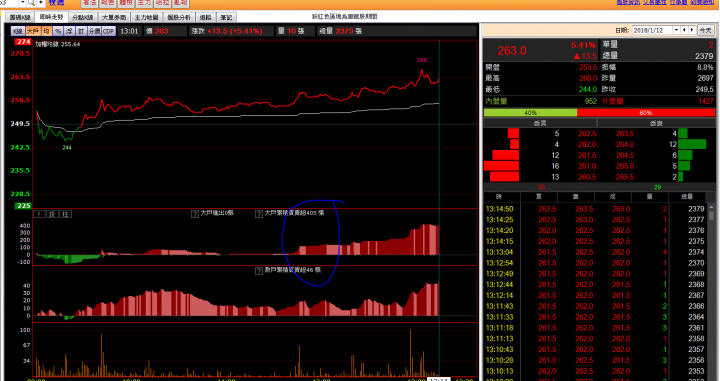Toggle the K線 chart mode button

[x=18, y=31]
